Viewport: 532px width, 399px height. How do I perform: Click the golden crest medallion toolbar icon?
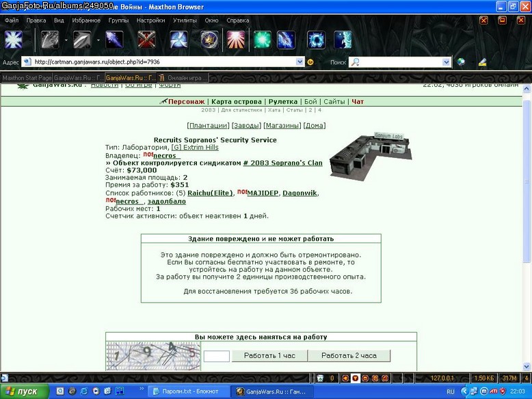209,40
